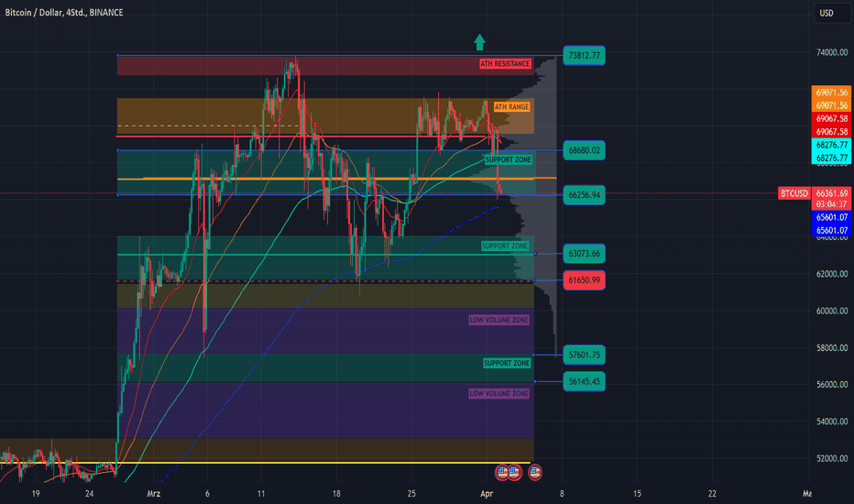Click the 56145.45 price level label
Screen dimensions: 854x504
[x=585, y=381]
